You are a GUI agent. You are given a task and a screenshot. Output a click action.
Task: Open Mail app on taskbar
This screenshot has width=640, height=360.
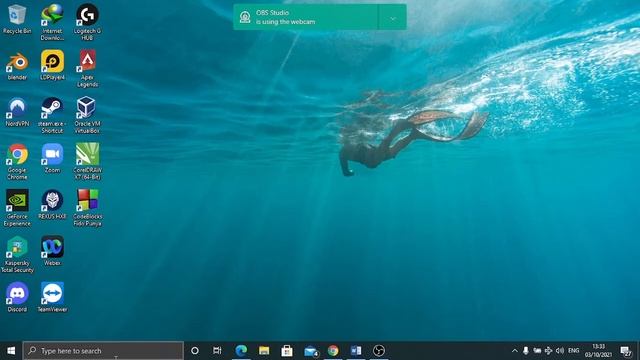(x=310, y=351)
